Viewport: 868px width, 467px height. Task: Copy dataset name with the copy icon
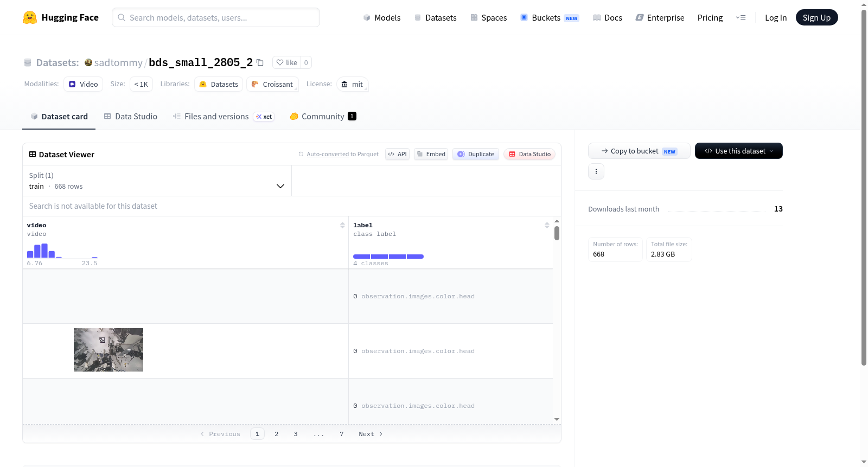[260, 62]
